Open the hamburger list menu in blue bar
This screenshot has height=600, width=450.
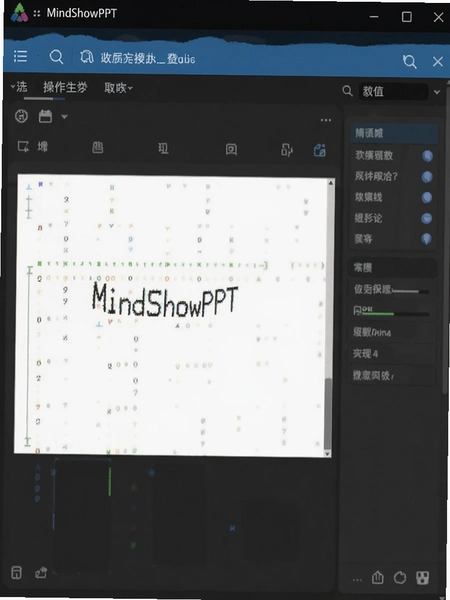[x=20, y=56]
